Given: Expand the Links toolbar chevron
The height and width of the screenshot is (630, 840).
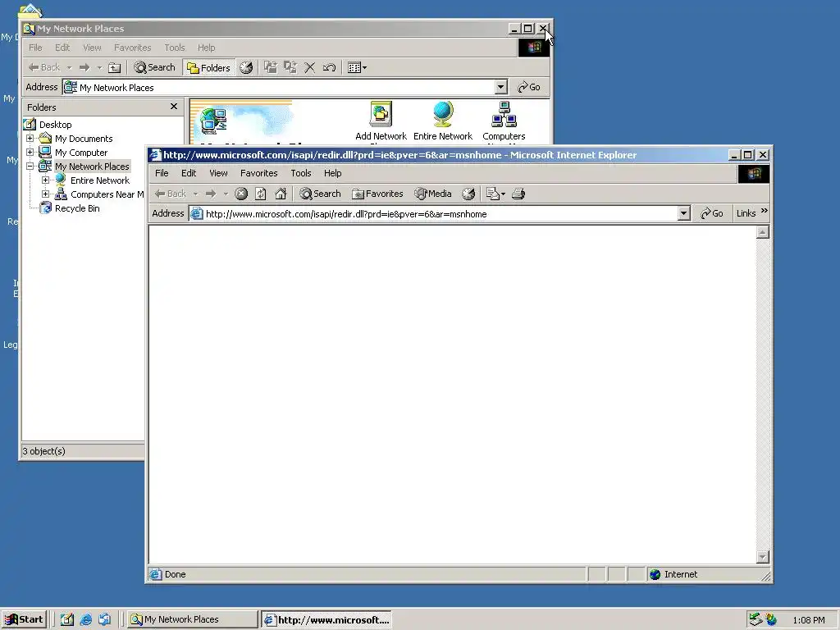Looking at the screenshot, I should (765, 211).
